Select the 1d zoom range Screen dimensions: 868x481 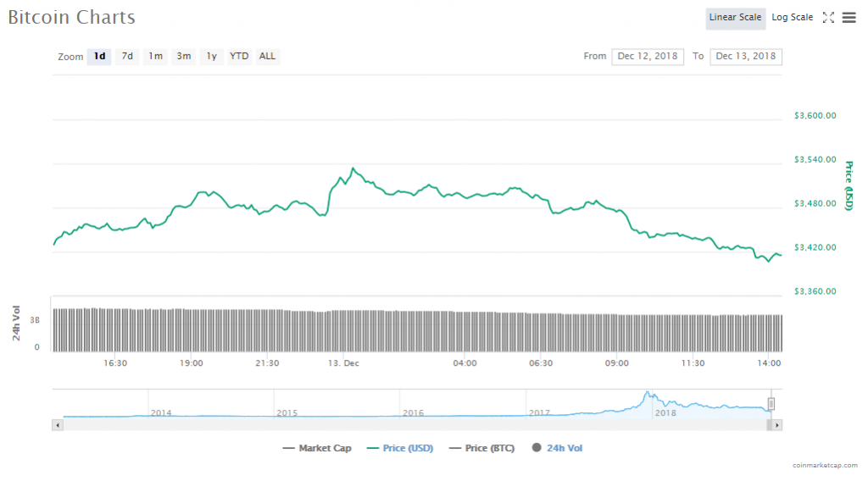coord(99,57)
